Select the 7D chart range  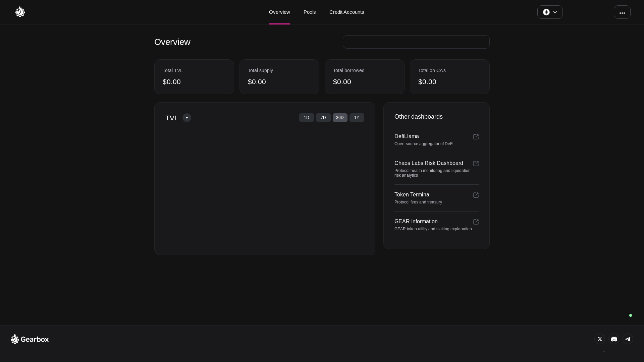coord(323,118)
